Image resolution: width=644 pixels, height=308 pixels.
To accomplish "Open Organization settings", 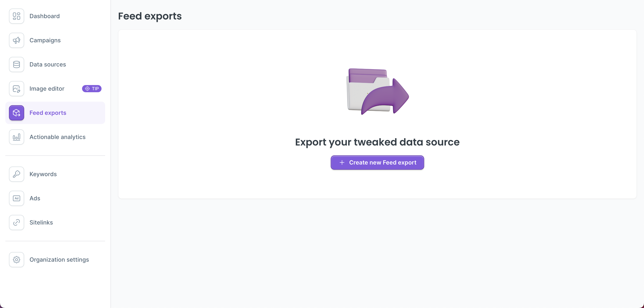I will 59,259.
